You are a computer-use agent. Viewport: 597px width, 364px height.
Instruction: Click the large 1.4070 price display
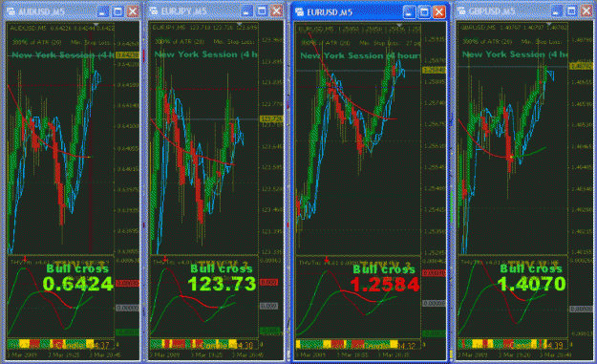coord(531,284)
